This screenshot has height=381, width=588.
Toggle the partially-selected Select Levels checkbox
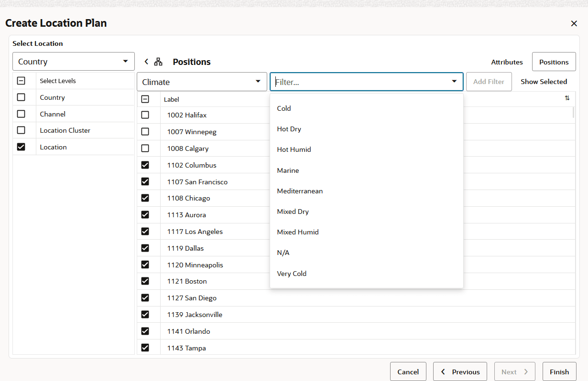[x=21, y=81]
